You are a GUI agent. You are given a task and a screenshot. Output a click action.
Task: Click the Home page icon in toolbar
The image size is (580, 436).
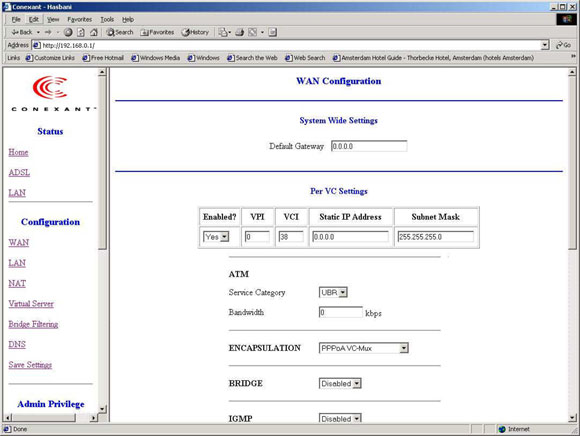(94, 32)
